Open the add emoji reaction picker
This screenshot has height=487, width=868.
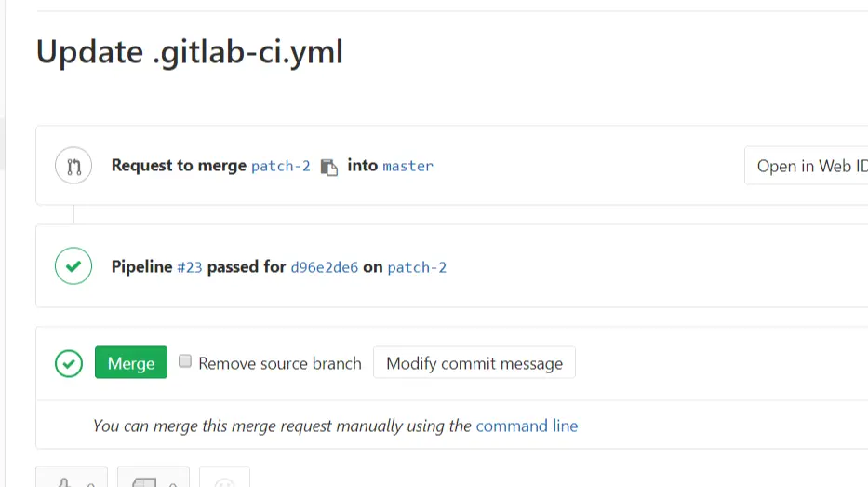point(224,479)
